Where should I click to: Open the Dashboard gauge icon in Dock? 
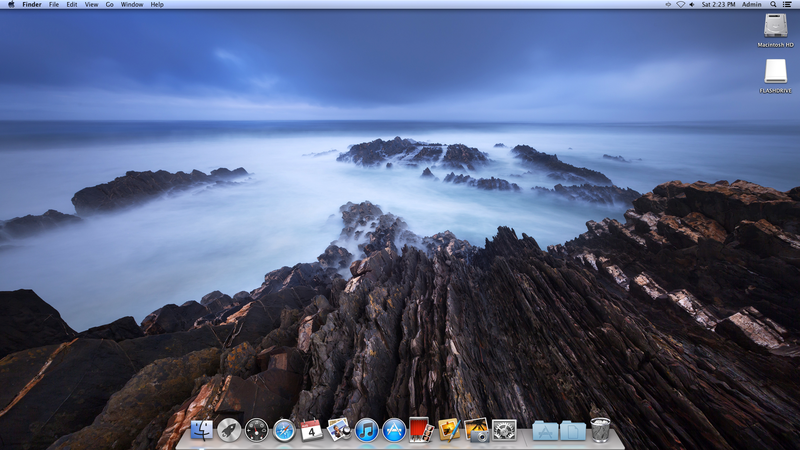click(x=257, y=430)
